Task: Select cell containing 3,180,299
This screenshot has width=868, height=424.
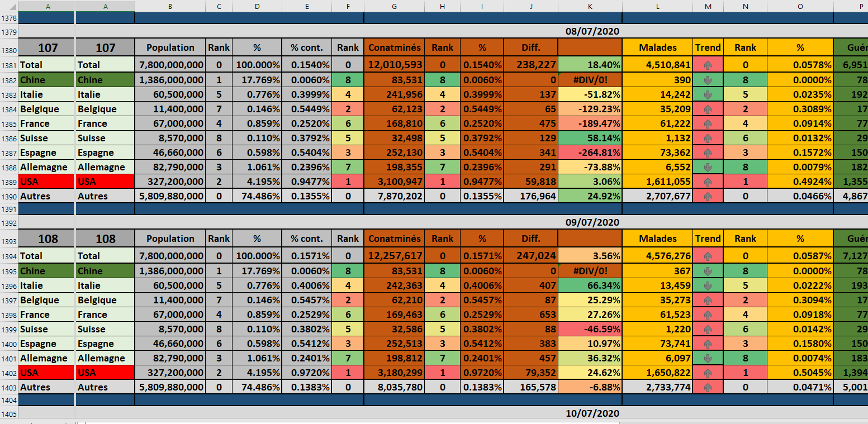Action: 394,373
